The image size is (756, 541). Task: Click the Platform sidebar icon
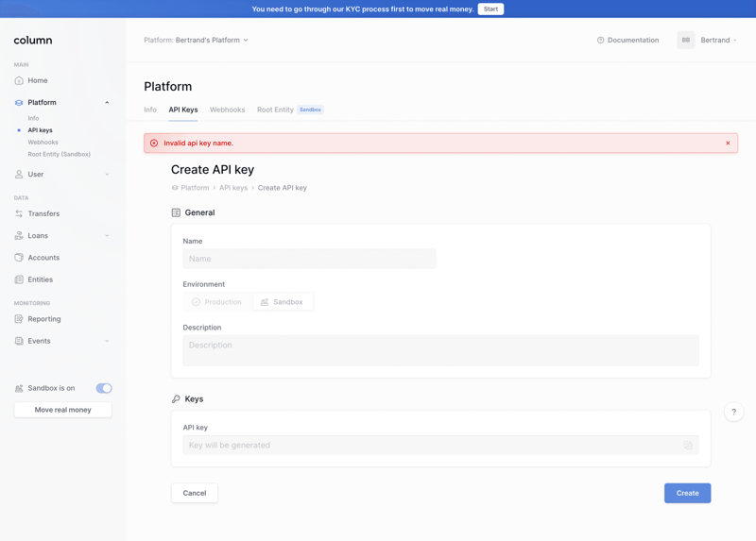click(19, 103)
